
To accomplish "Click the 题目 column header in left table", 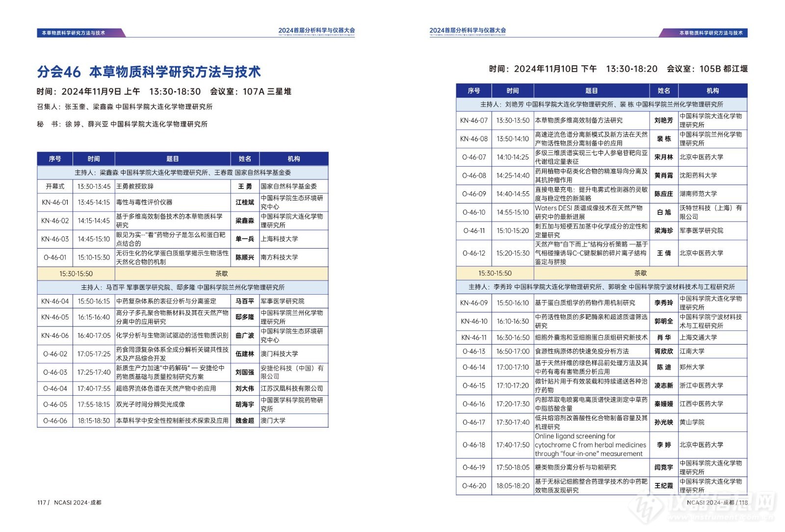I will pyautogui.click(x=173, y=159).
